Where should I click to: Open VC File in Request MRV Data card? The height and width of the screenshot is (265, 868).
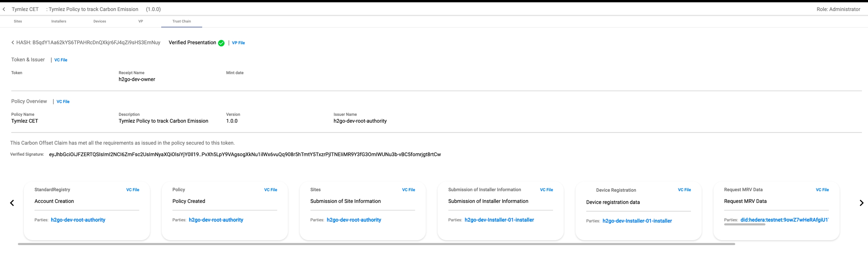(x=822, y=190)
